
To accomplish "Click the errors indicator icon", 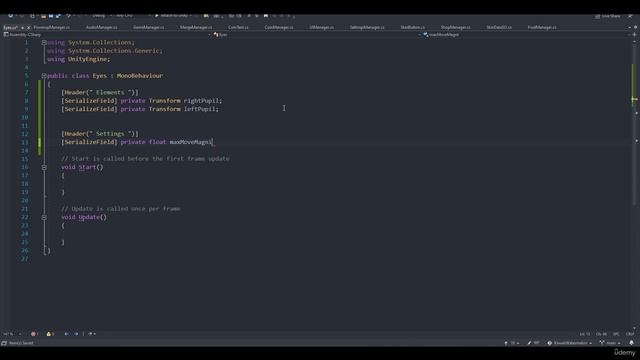I will click(x=34, y=334).
